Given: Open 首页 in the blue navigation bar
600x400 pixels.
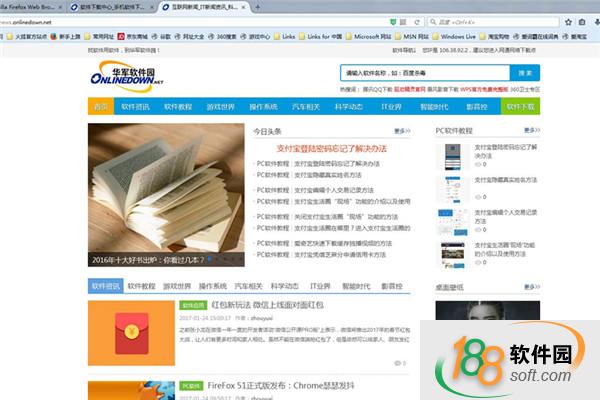Looking at the screenshot, I should click(101, 106).
